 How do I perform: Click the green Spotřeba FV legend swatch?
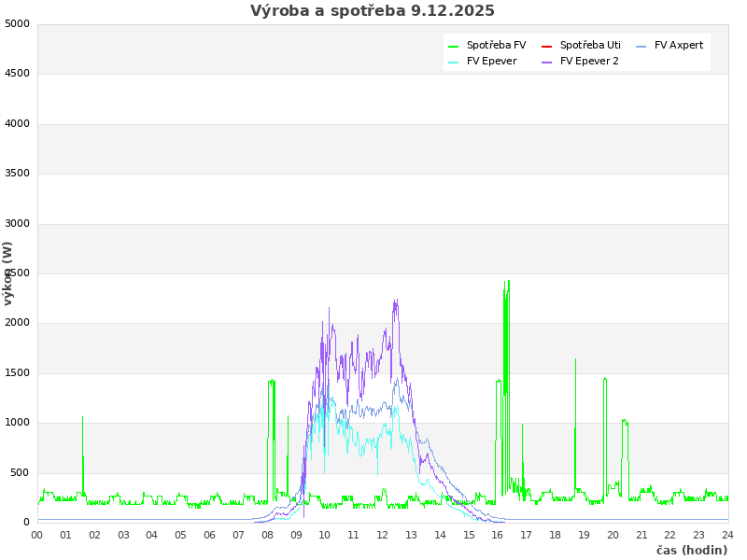[x=454, y=46]
